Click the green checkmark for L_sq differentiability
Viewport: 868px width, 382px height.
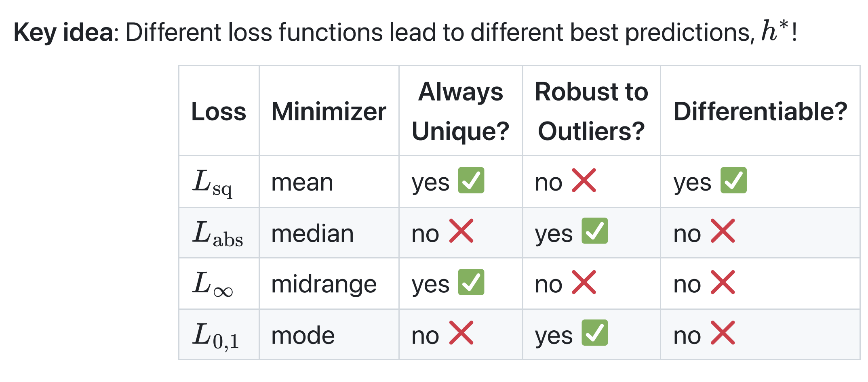(x=733, y=181)
